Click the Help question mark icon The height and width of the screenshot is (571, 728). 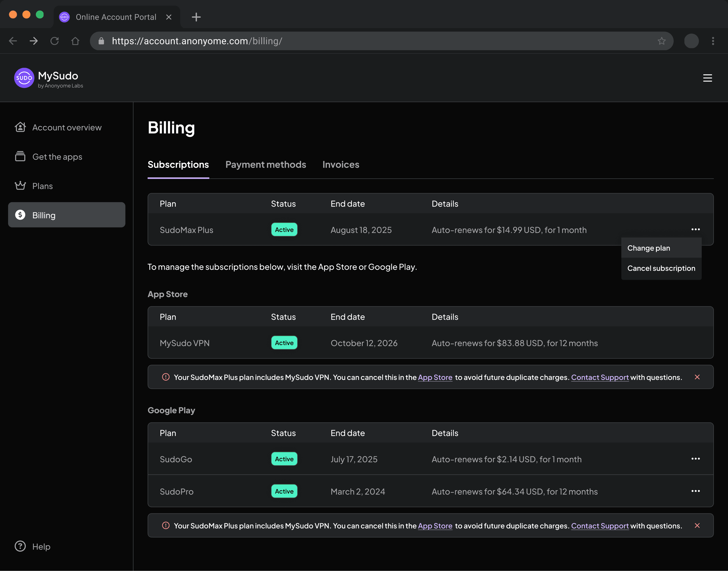point(20,546)
